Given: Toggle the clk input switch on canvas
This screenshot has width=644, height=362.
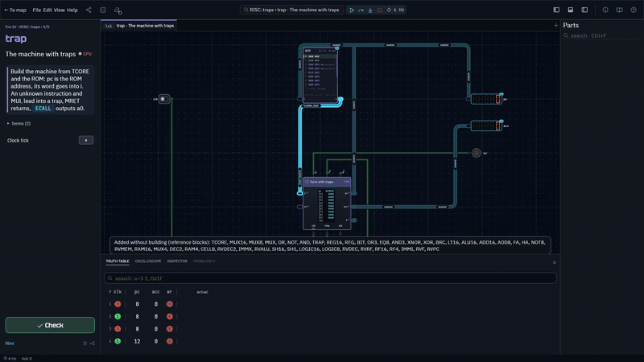Looking at the screenshot, I should pos(164,99).
